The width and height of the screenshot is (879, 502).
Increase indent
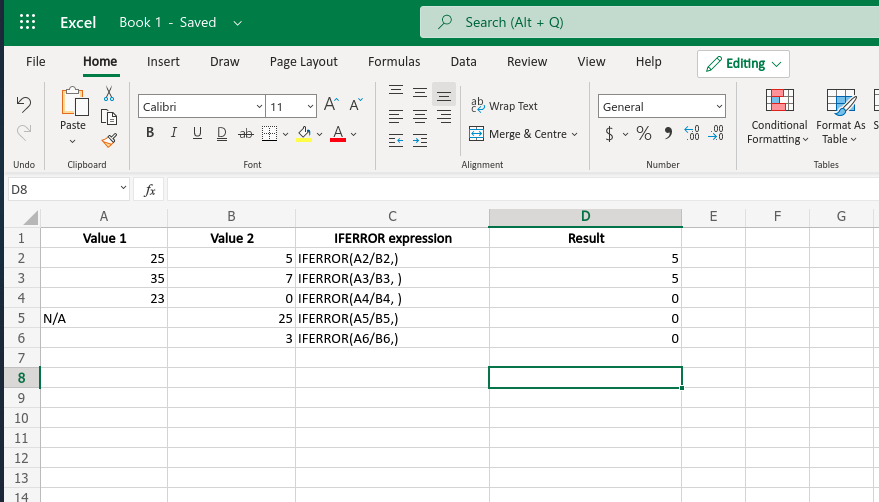[x=419, y=140]
